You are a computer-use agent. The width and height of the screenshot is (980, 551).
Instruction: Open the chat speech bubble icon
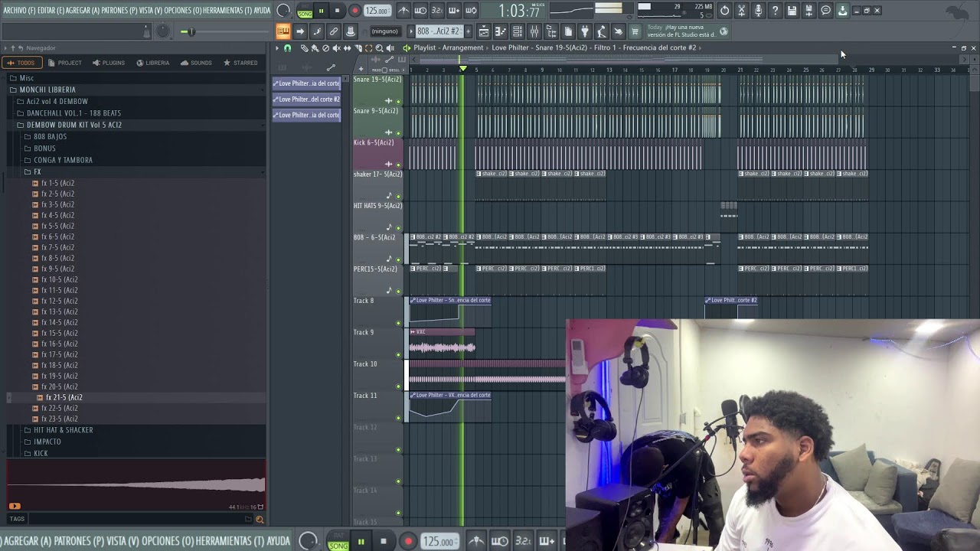click(x=825, y=11)
